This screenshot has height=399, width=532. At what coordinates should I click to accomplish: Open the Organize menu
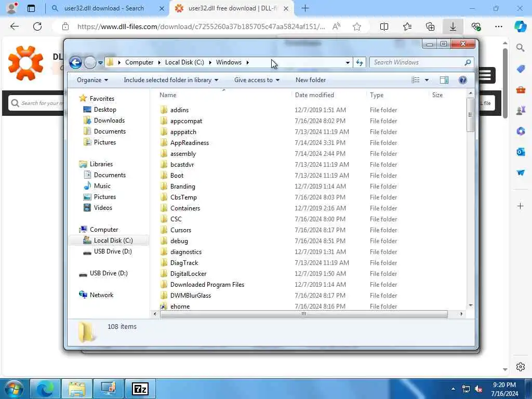point(92,80)
